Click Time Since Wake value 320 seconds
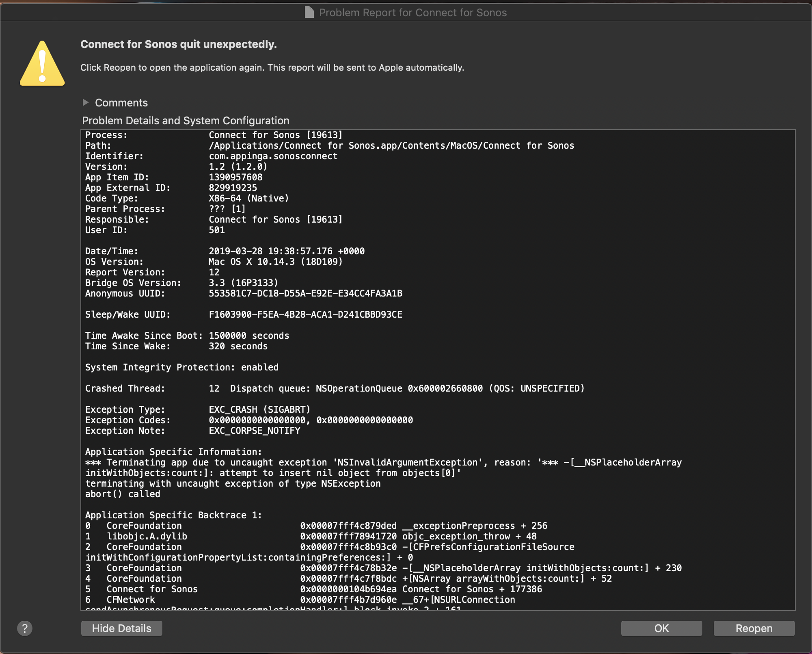This screenshot has height=654, width=812. pyautogui.click(x=238, y=346)
